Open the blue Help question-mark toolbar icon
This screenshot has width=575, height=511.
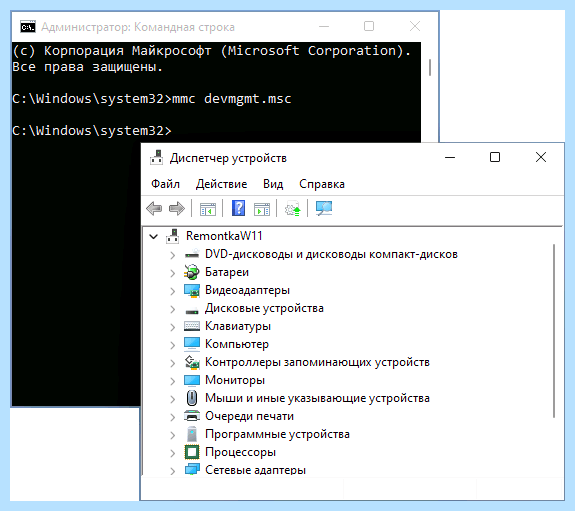[x=238, y=208]
